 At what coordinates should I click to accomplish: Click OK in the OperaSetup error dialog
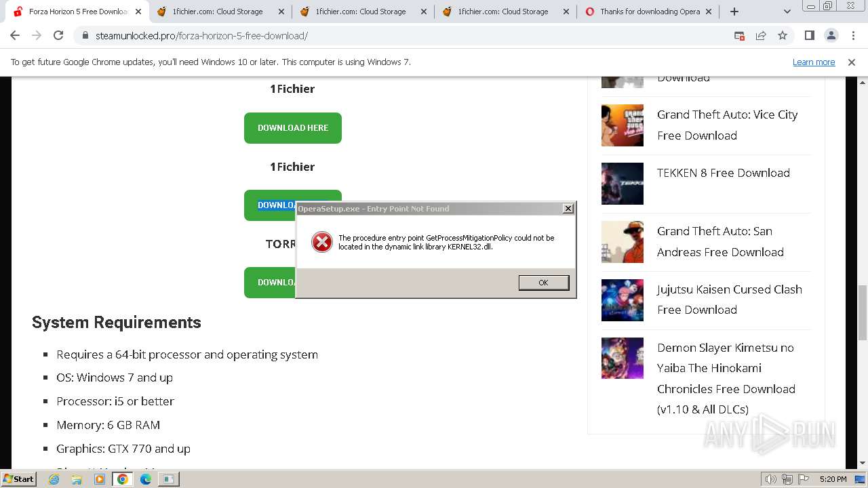(544, 283)
